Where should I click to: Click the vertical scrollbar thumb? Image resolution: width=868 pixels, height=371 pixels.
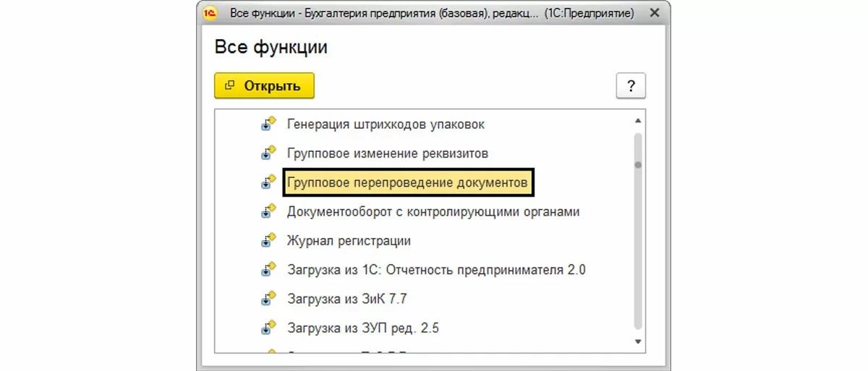pos(638,165)
